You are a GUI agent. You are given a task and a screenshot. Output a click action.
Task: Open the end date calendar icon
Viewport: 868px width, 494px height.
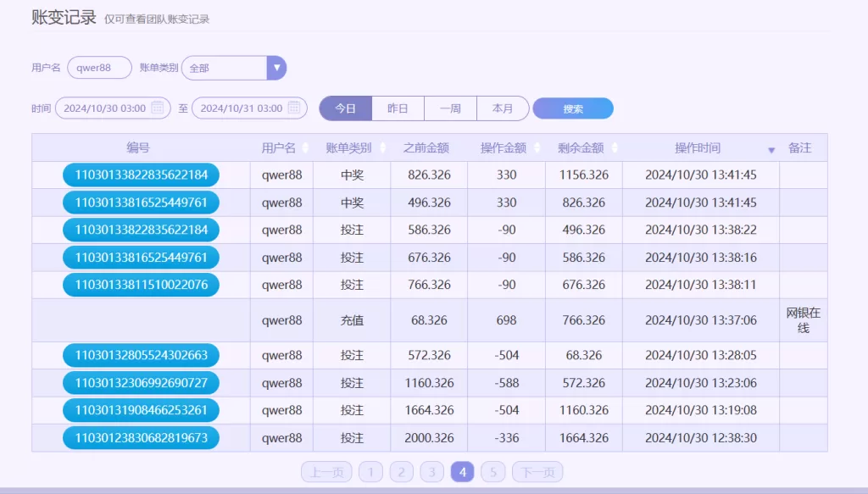click(x=294, y=108)
